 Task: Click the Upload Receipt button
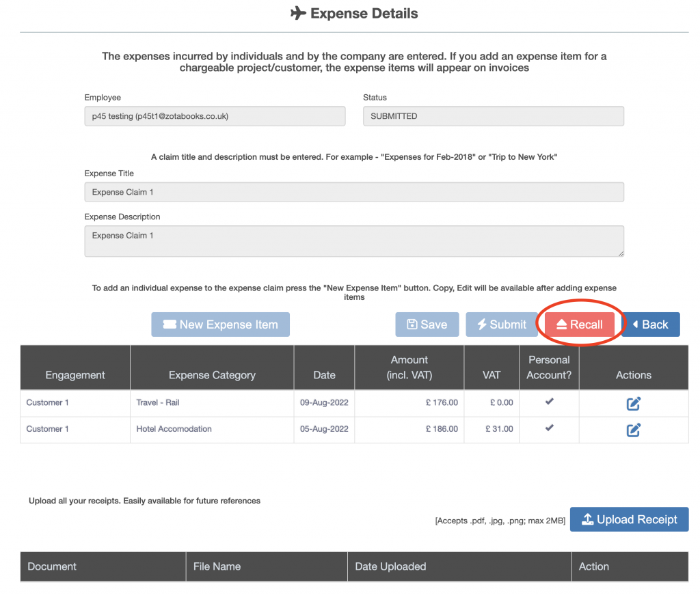tap(629, 519)
